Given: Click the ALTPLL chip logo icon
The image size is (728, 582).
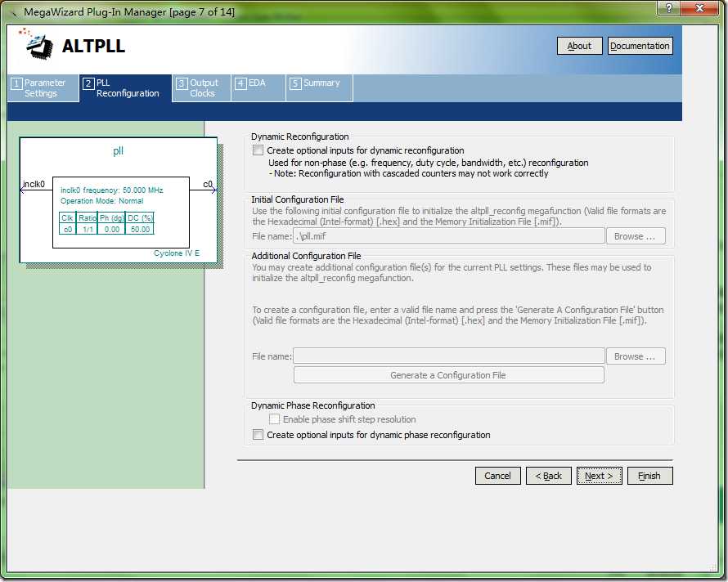Looking at the screenshot, I should [x=37, y=43].
